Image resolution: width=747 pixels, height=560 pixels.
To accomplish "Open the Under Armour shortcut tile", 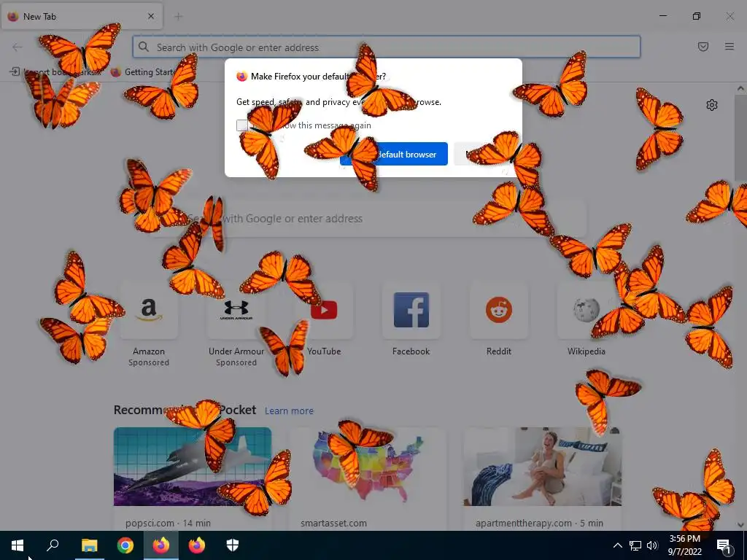I will [236, 310].
